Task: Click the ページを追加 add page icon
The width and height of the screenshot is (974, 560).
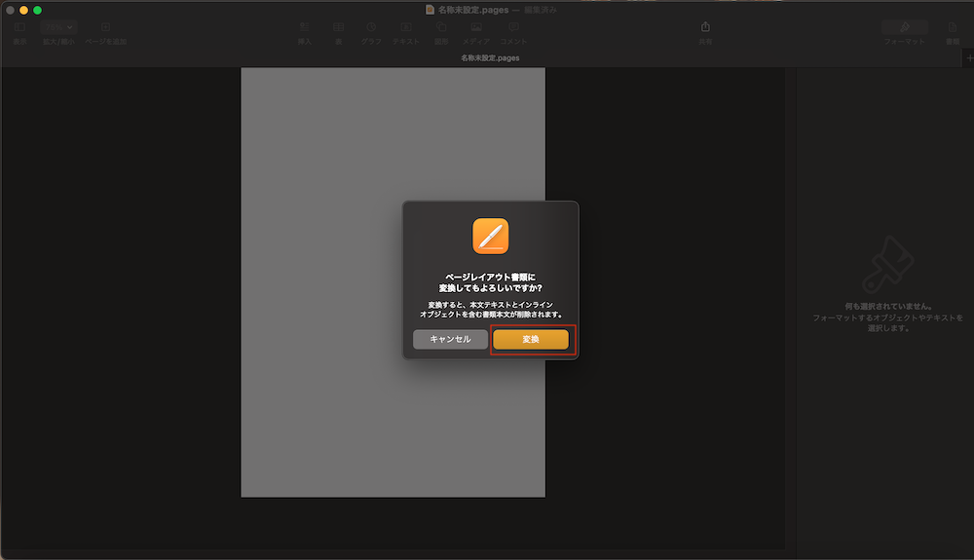Action: pos(105,27)
